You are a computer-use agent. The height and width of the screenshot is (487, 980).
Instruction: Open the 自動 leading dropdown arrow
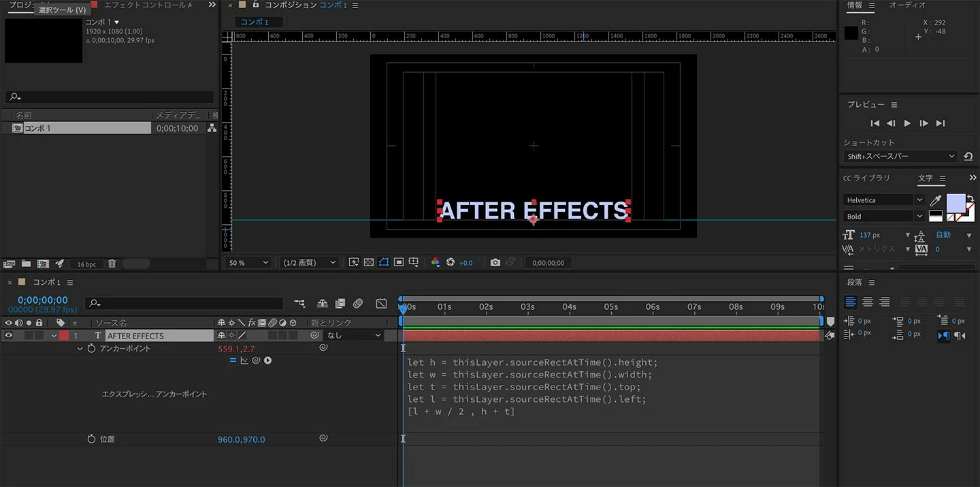969,235
